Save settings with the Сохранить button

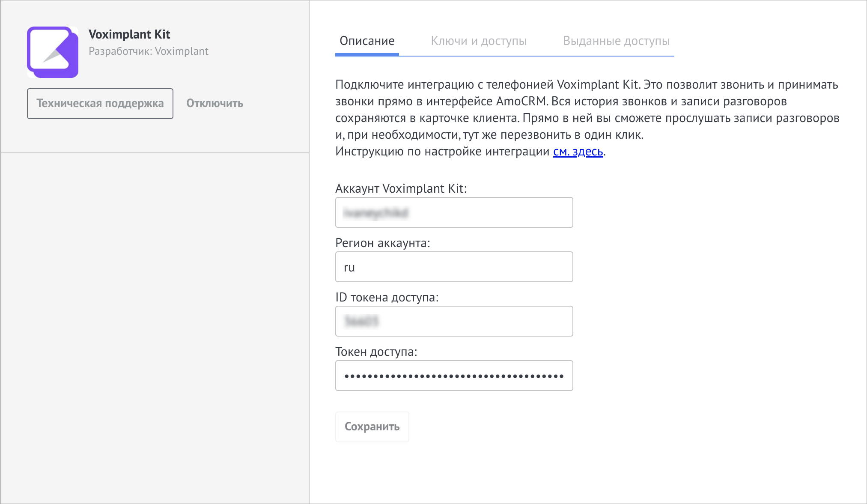pos(372,427)
